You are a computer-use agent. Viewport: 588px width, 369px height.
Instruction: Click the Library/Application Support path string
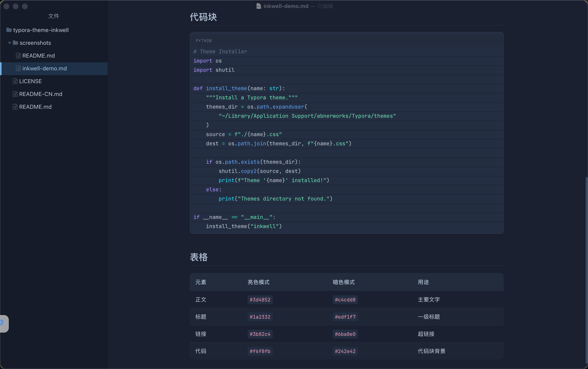coord(307,116)
